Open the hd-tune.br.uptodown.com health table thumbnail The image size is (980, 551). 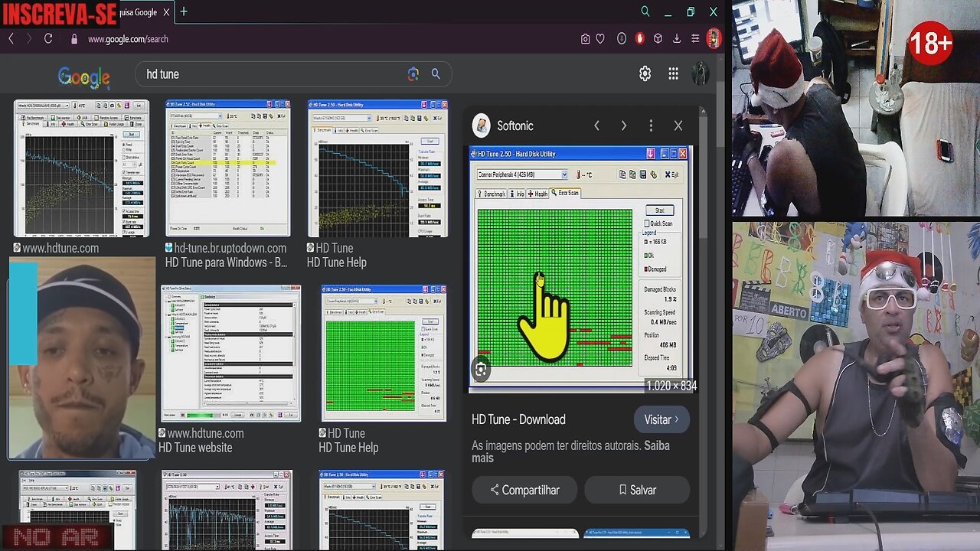coord(227,168)
